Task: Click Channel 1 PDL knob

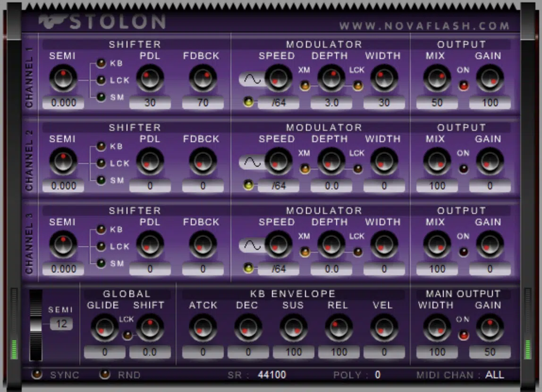Action: (x=150, y=78)
